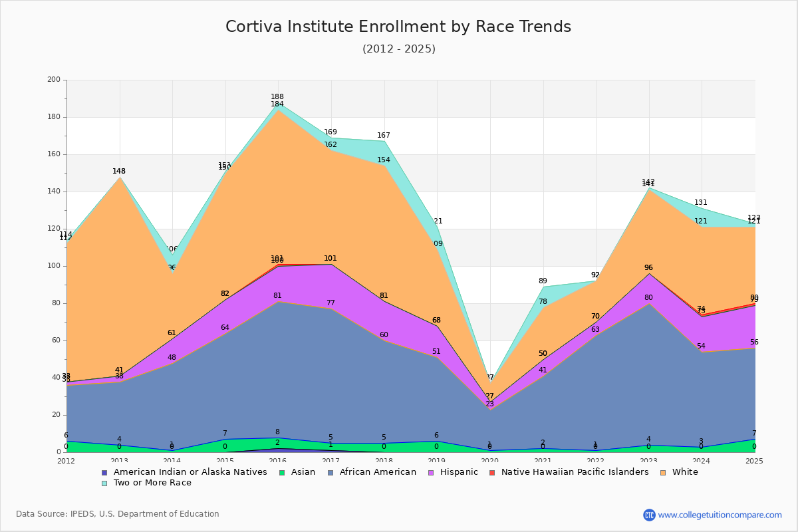Viewport: 798px width, 532px height.
Task: Click the green Asian legend swatch
Action: (281, 472)
